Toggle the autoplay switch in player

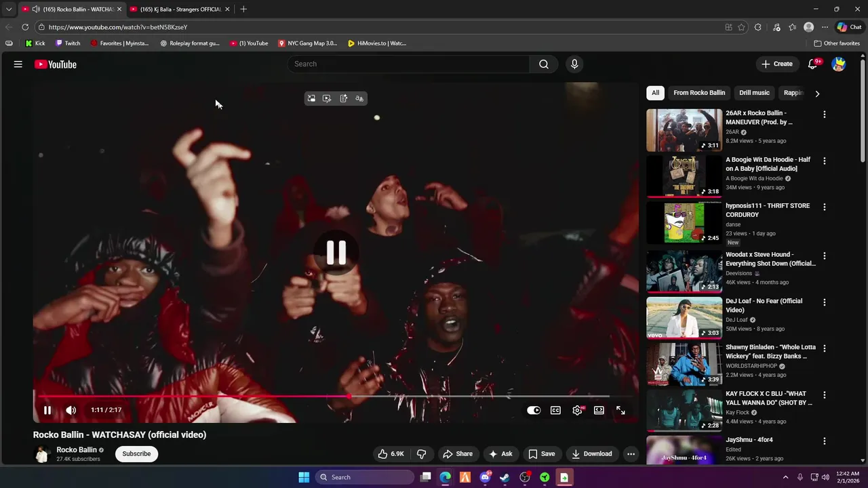[x=534, y=410]
